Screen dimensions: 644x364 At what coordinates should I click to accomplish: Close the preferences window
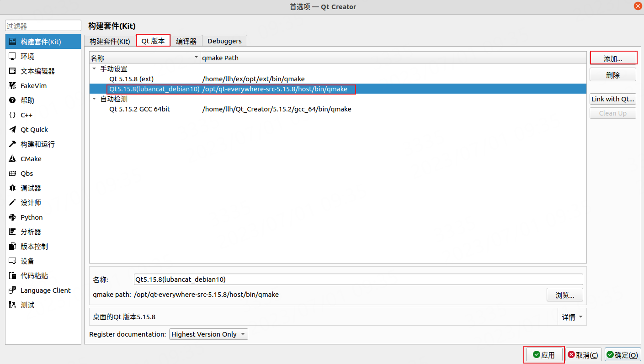click(637, 6)
